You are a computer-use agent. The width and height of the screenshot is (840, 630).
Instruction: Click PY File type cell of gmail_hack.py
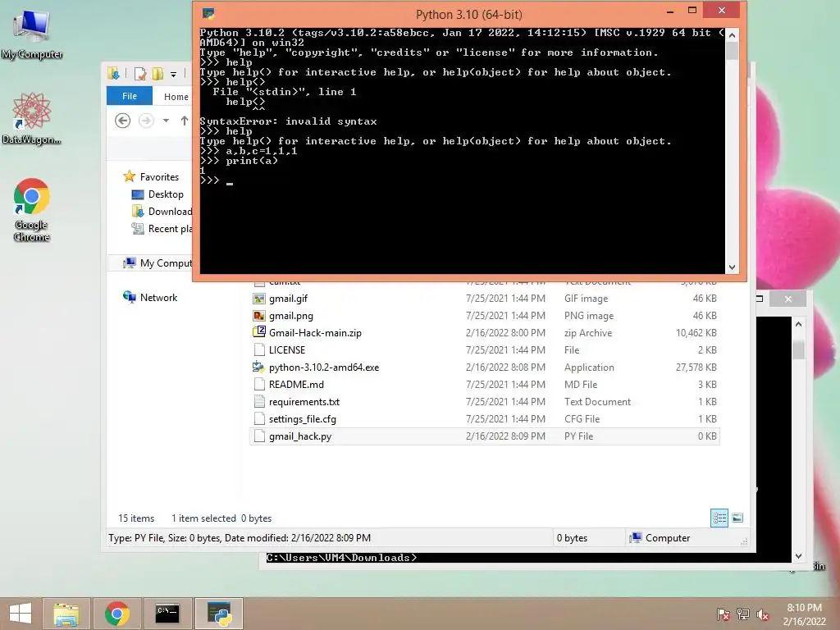[578, 436]
